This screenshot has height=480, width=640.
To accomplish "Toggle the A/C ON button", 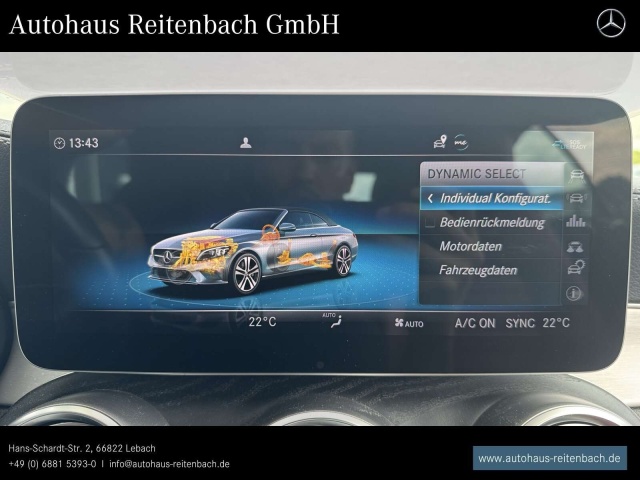I will coord(475,324).
